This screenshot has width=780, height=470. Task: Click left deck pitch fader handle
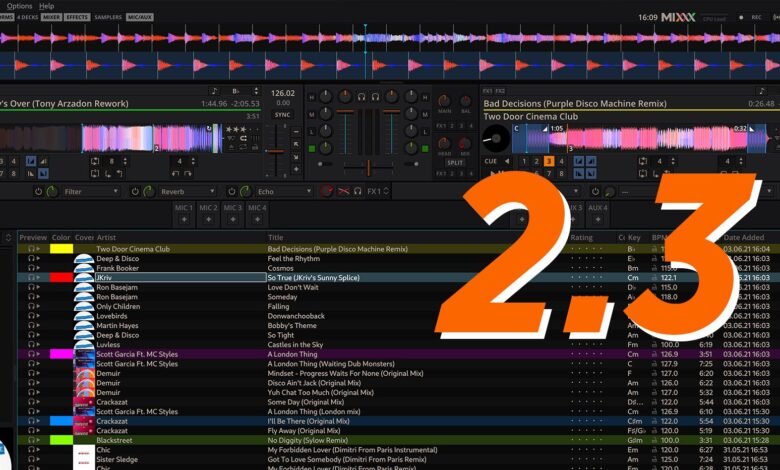coord(275,151)
